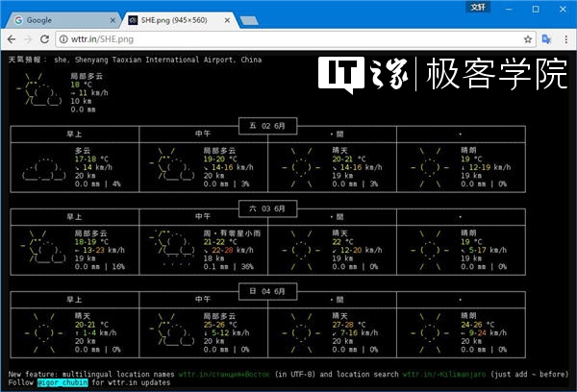577x392 pixels.
Task: Click the IT之家 logo watermark
Action: click(x=363, y=74)
